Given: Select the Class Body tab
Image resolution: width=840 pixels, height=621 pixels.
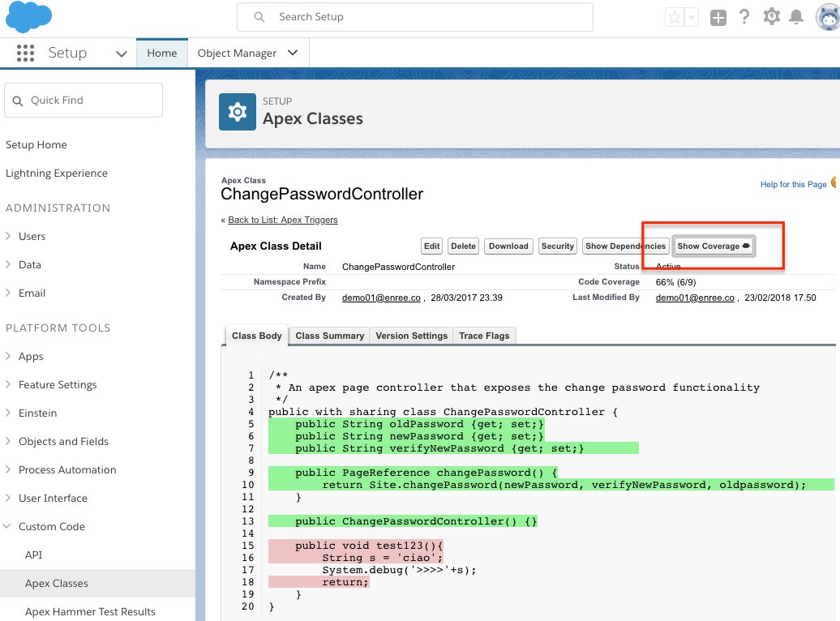Looking at the screenshot, I should (x=256, y=336).
